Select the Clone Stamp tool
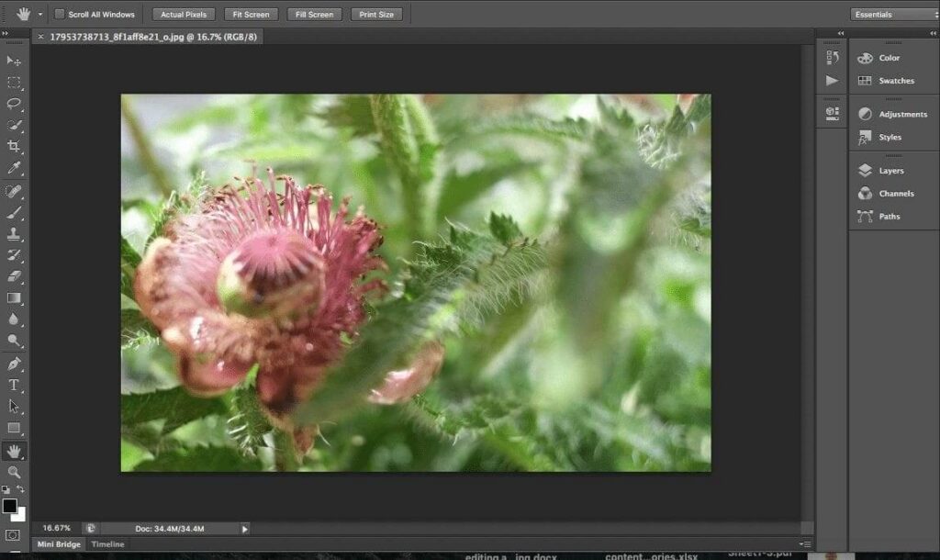The width and height of the screenshot is (940, 560). pyautogui.click(x=13, y=232)
